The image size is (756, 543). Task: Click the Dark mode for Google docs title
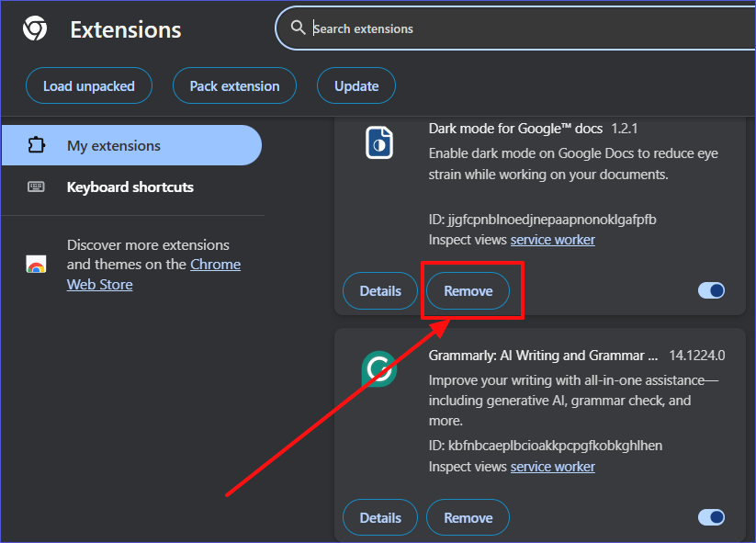click(515, 129)
